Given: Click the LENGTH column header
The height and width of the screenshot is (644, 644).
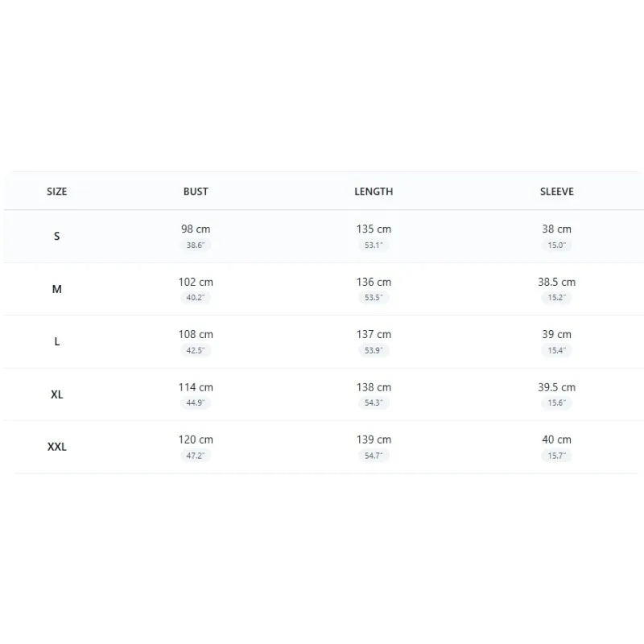Looking at the screenshot, I should click(374, 192).
